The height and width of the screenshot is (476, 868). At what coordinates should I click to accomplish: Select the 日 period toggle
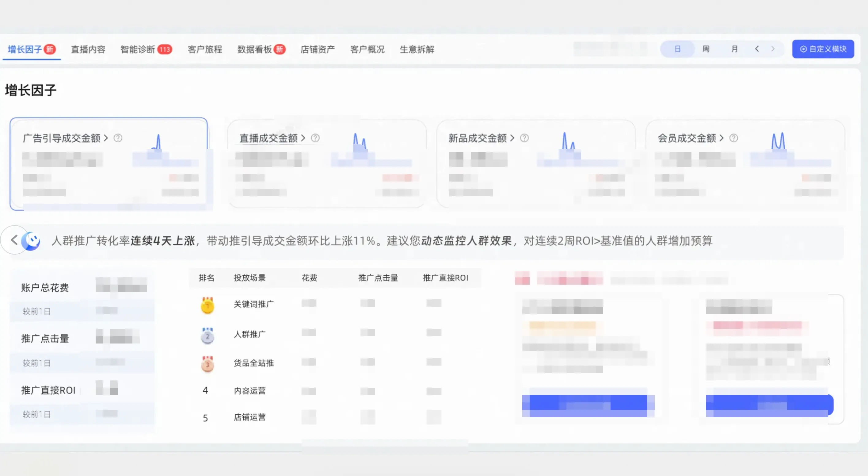[677, 49]
